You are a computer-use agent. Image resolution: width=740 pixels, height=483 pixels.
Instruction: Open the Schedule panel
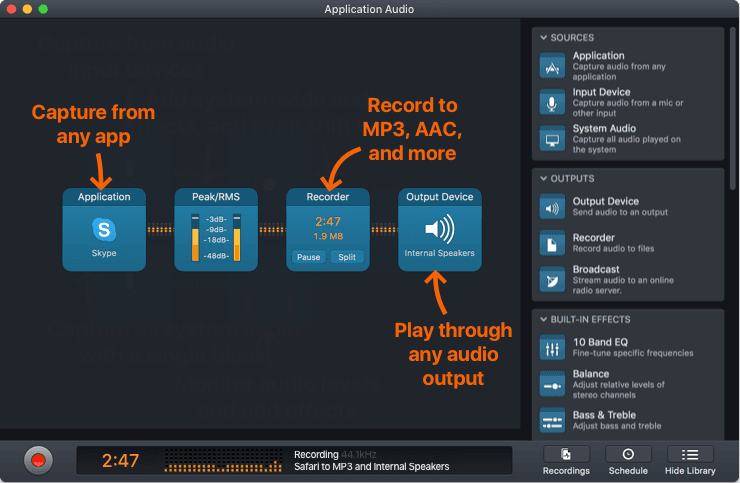coord(627,460)
